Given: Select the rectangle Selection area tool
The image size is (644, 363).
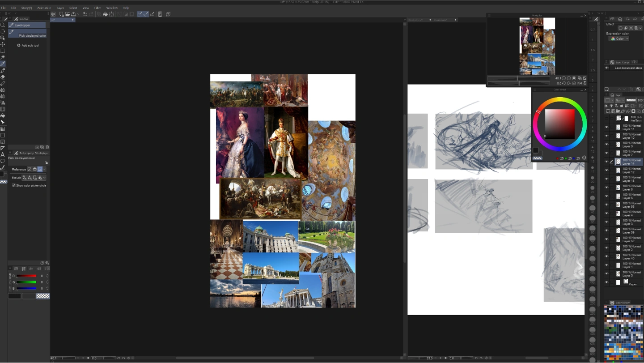Looking at the screenshot, I should 3,51.
